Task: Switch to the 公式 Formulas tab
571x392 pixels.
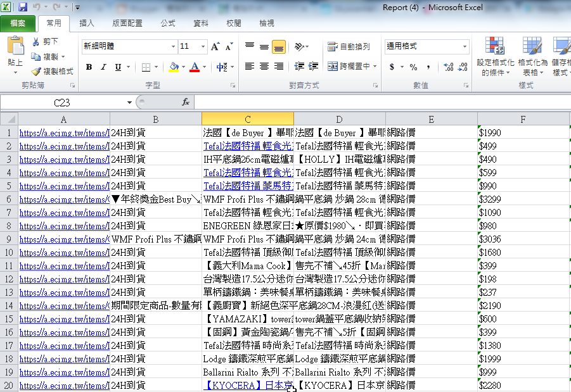Action: pyautogui.click(x=168, y=23)
